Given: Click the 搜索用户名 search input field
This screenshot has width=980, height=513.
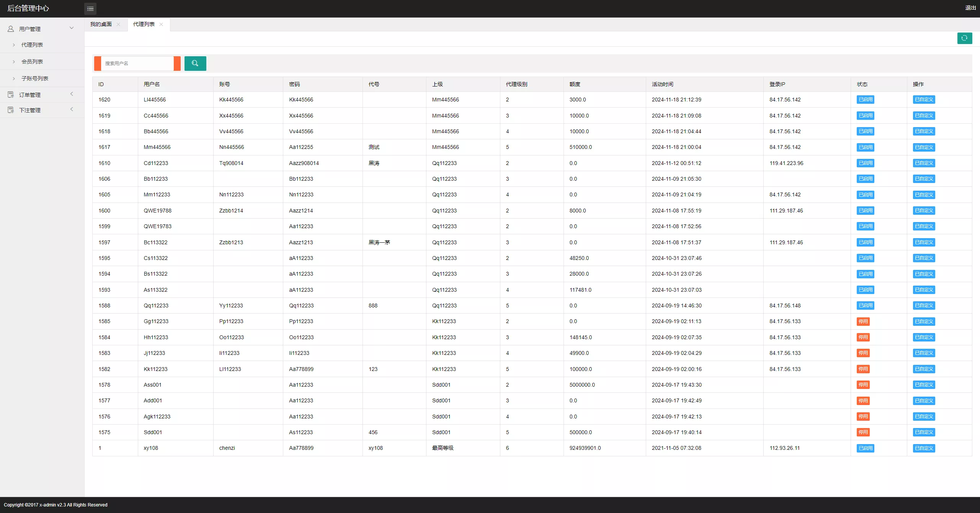Looking at the screenshot, I should tap(137, 64).
